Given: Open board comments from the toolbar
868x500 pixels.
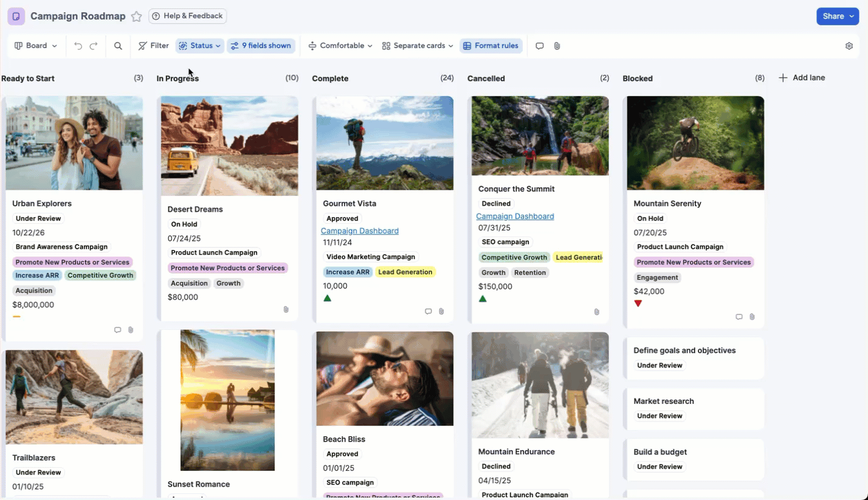Looking at the screenshot, I should coord(540,46).
